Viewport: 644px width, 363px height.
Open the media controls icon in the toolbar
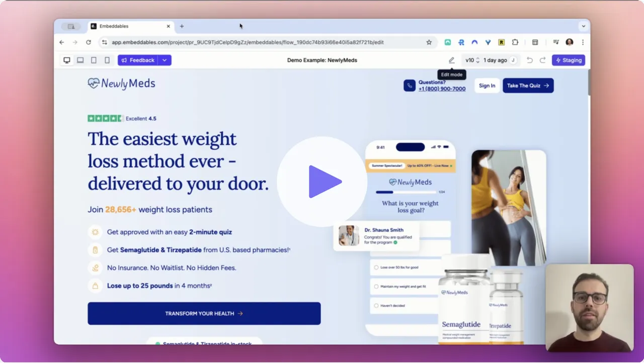(x=556, y=42)
